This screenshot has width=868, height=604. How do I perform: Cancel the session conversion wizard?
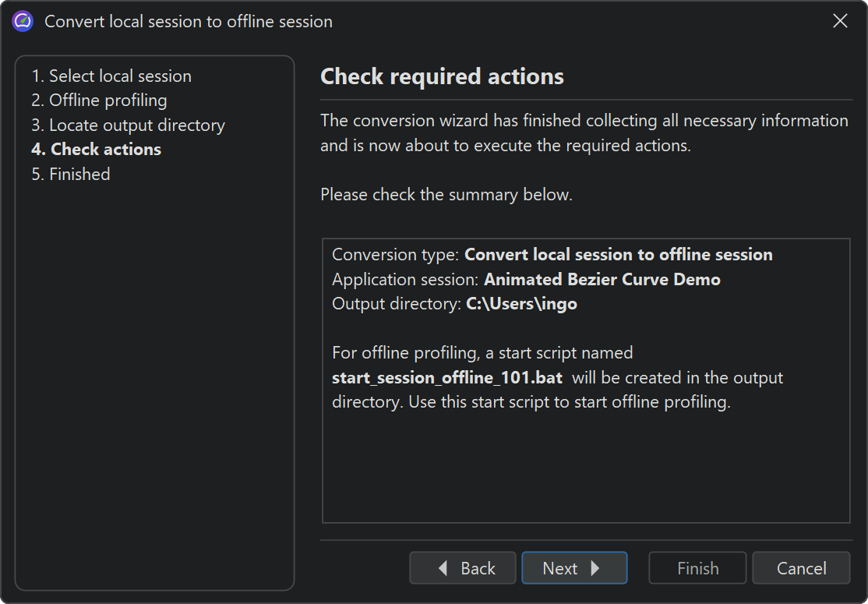[801, 568]
